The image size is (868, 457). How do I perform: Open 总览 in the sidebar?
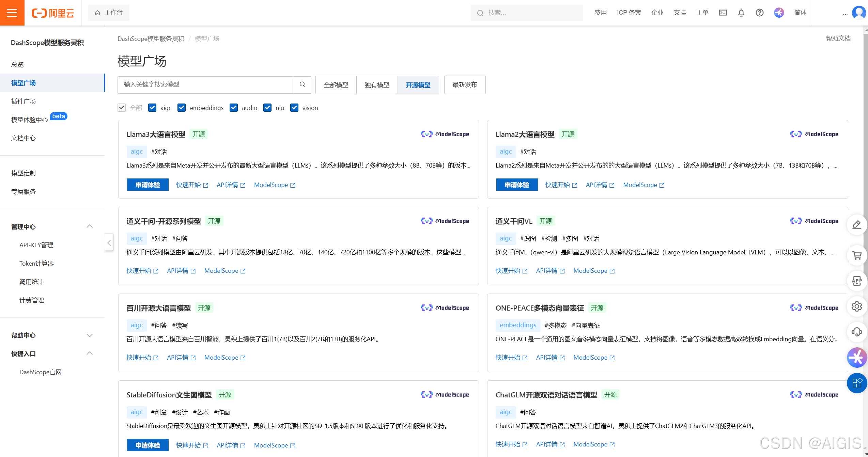(x=17, y=64)
